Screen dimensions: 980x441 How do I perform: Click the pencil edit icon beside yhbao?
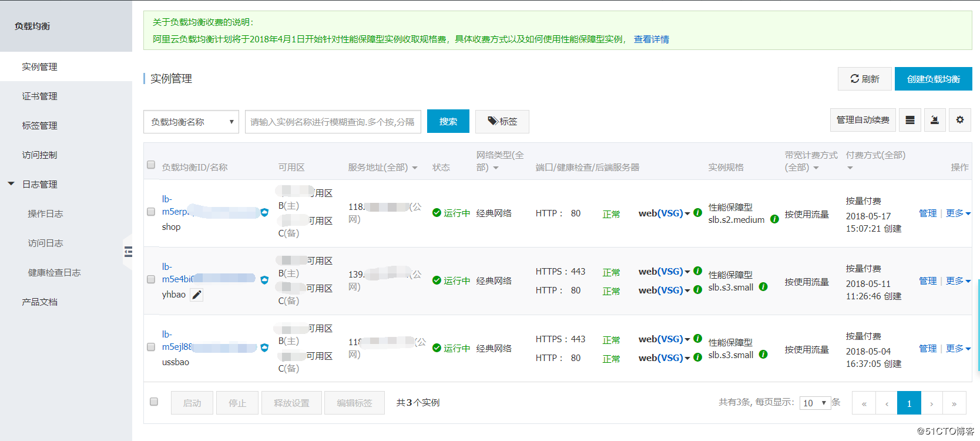[197, 295]
